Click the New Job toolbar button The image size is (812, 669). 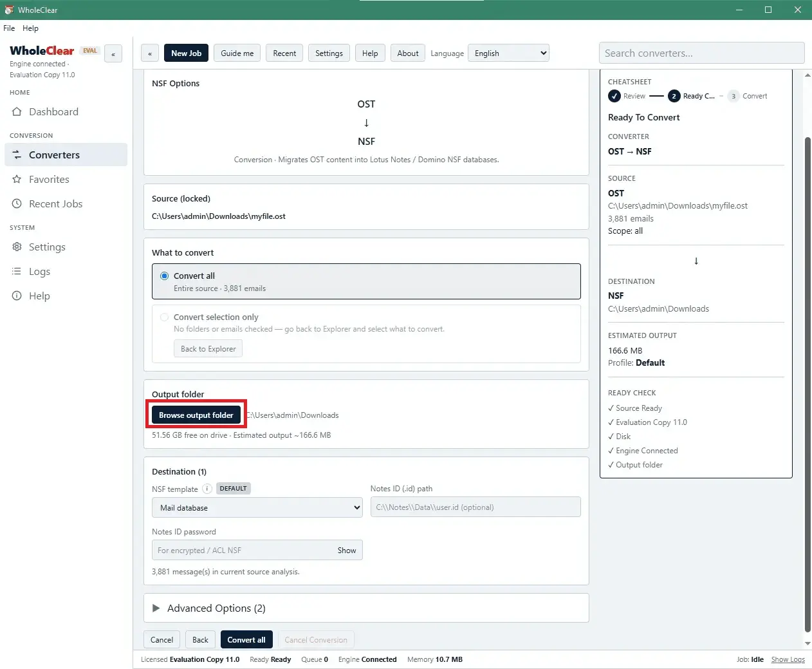[x=186, y=53]
